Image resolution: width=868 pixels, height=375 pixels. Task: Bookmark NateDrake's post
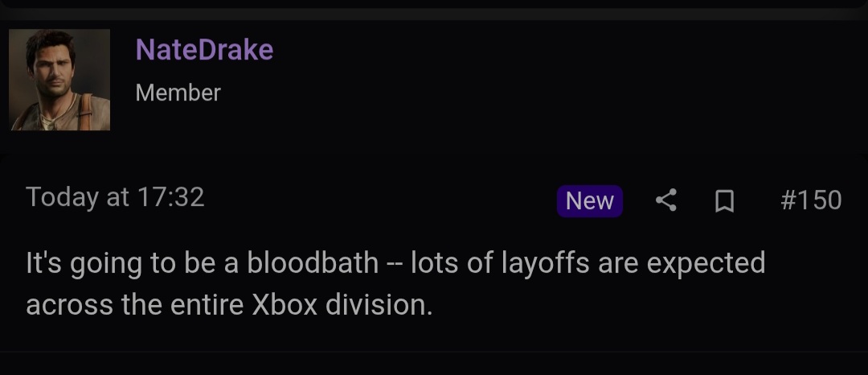pos(724,200)
